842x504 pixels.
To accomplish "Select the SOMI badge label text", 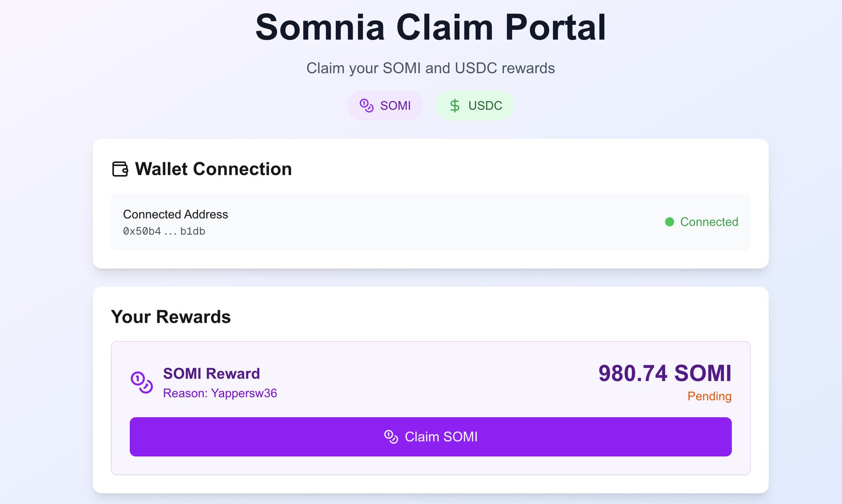I will [395, 106].
